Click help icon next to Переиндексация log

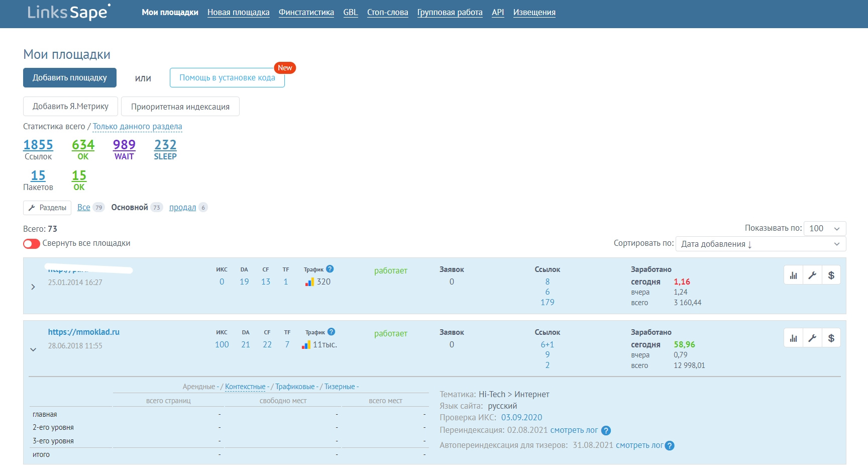606,430
